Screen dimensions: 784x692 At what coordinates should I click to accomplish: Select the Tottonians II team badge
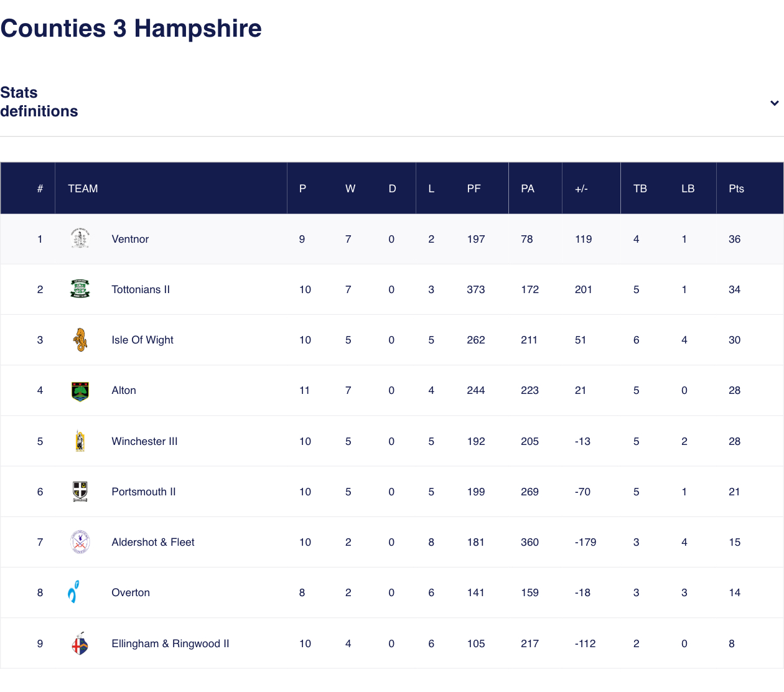(80, 289)
